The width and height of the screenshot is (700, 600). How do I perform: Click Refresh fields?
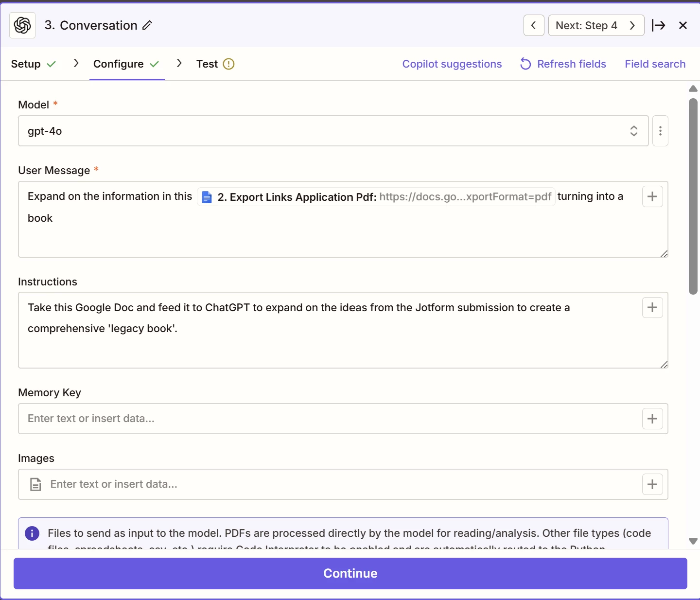pyautogui.click(x=563, y=64)
